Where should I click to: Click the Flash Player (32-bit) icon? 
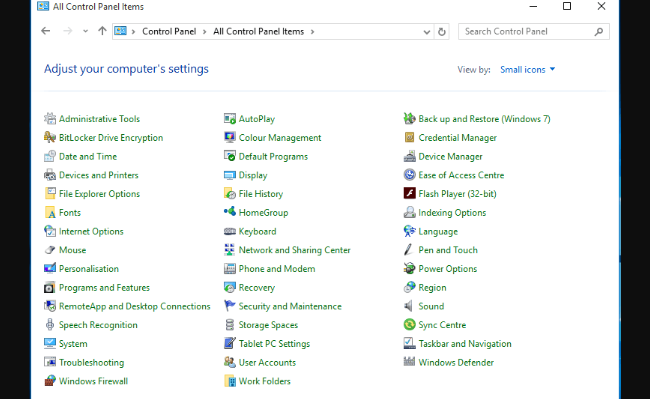410,193
